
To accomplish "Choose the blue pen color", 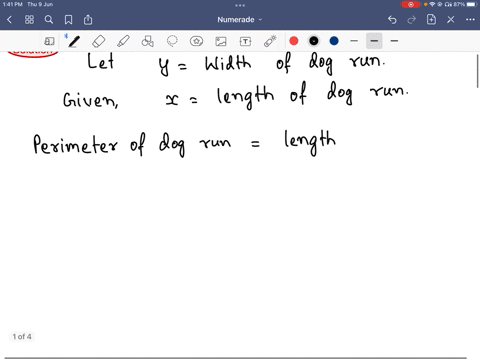I will 334,41.
